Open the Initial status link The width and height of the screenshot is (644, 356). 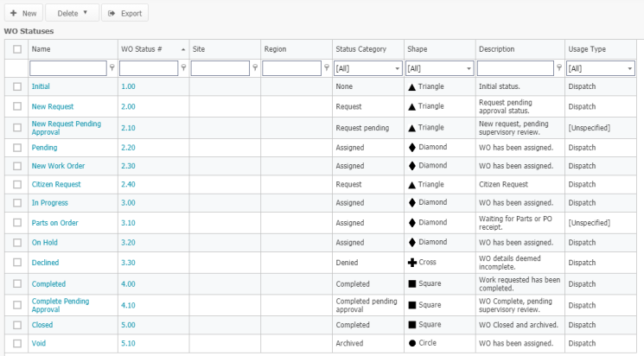click(41, 86)
